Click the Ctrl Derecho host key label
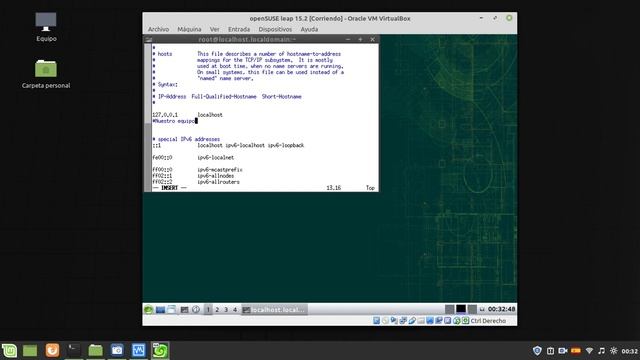This screenshot has height=360, width=640. coord(488,321)
